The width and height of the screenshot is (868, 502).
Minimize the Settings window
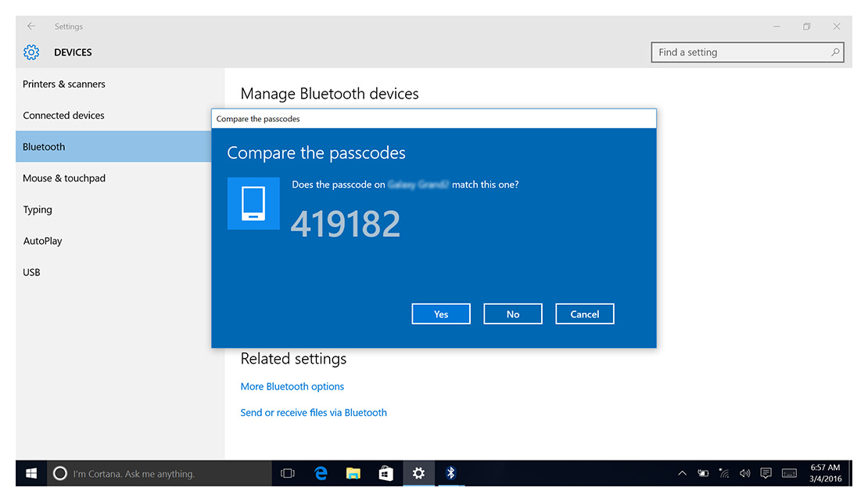(777, 26)
